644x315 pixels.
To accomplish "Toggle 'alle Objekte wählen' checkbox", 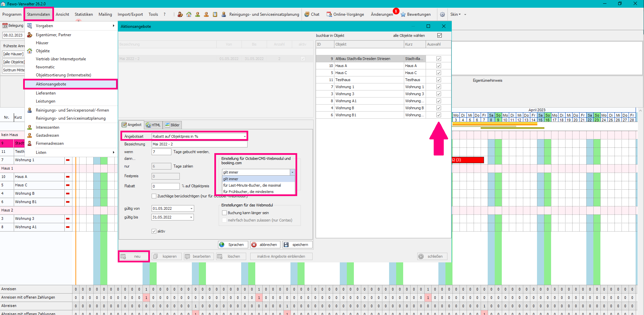I will click(439, 36).
